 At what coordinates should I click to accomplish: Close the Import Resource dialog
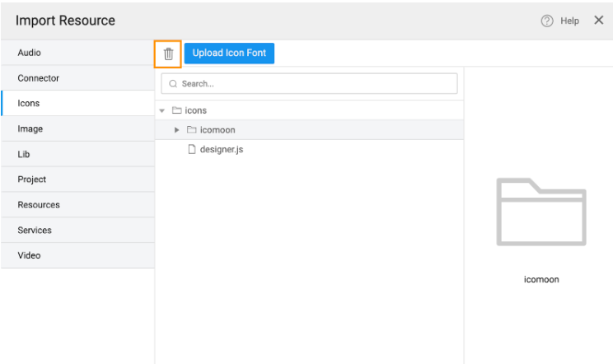pos(598,21)
